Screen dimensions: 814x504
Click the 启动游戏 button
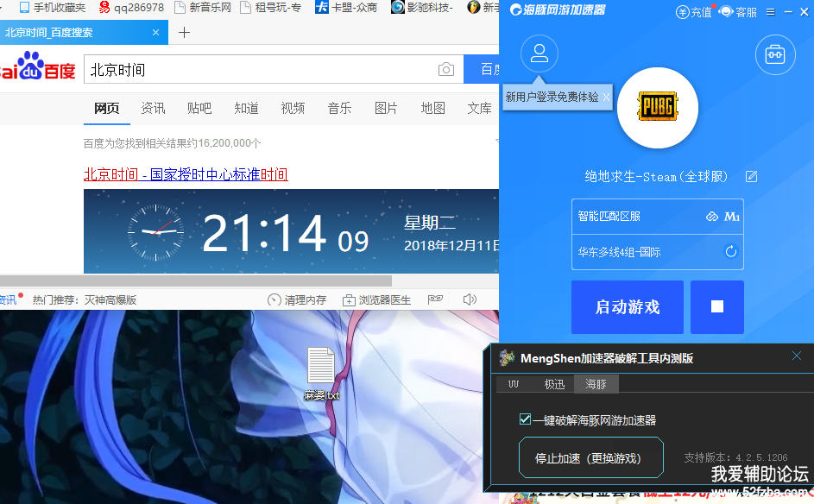tap(627, 306)
